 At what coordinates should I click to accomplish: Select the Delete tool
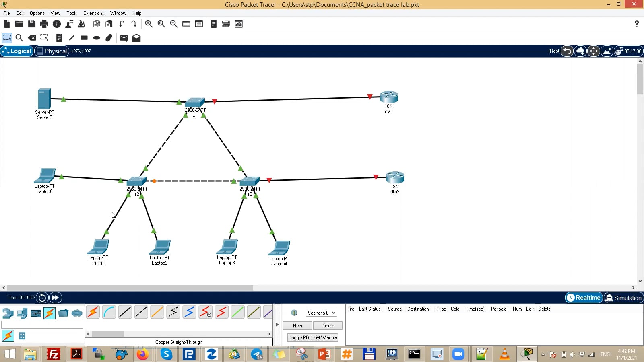tap(32, 38)
